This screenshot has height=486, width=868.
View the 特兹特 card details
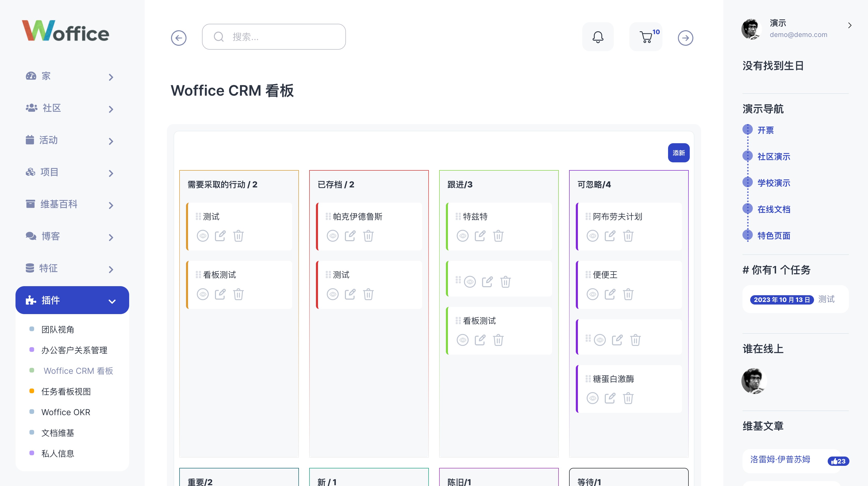point(463,236)
